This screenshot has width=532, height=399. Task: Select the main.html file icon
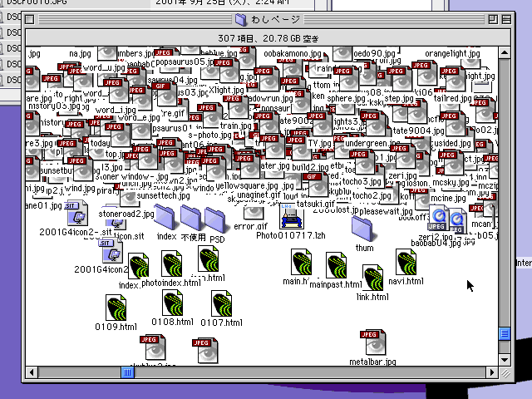tap(303, 264)
